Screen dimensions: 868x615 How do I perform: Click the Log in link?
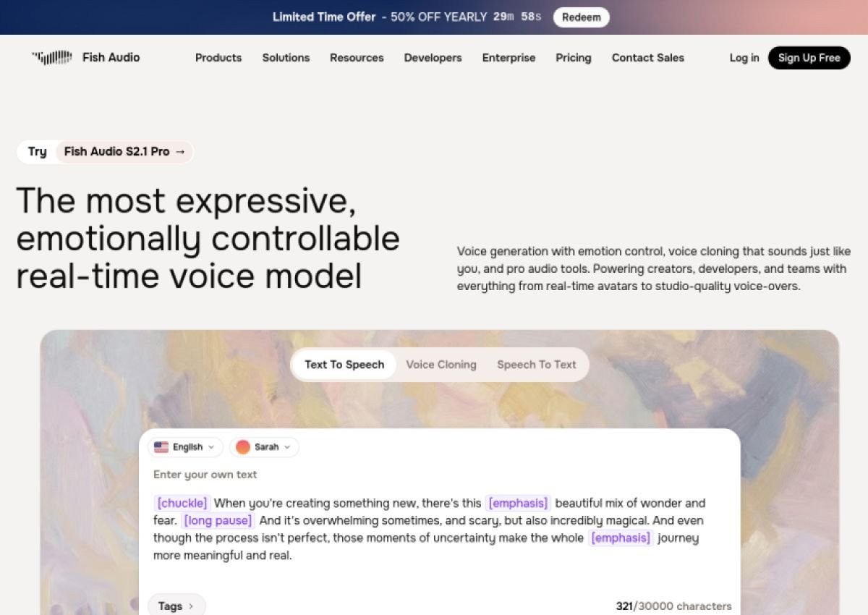point(744,58)
